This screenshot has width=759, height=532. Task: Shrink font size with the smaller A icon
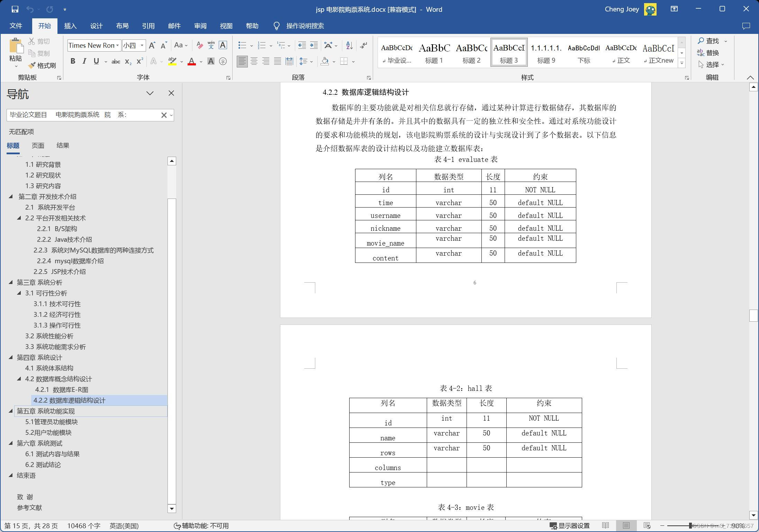[x=164, y=45]
